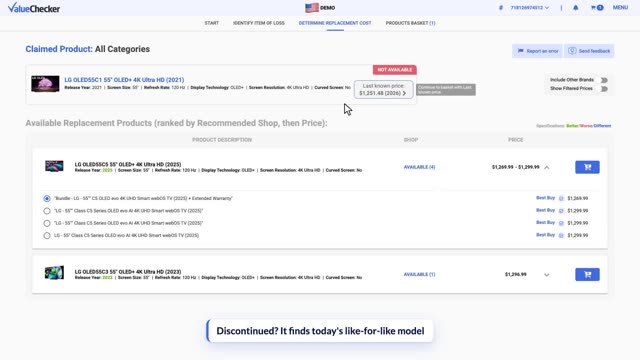Click AVAILABLE (4) shop link

[x=419, y=167]
